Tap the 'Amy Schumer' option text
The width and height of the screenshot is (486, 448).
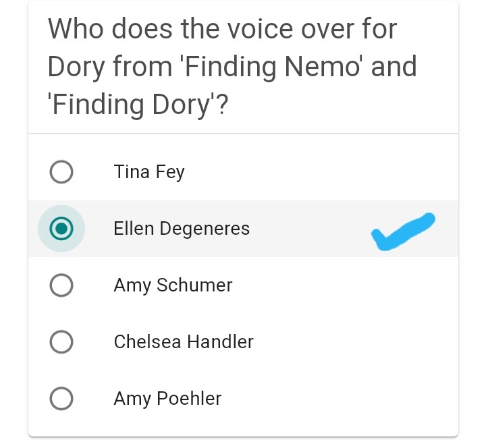173,285
